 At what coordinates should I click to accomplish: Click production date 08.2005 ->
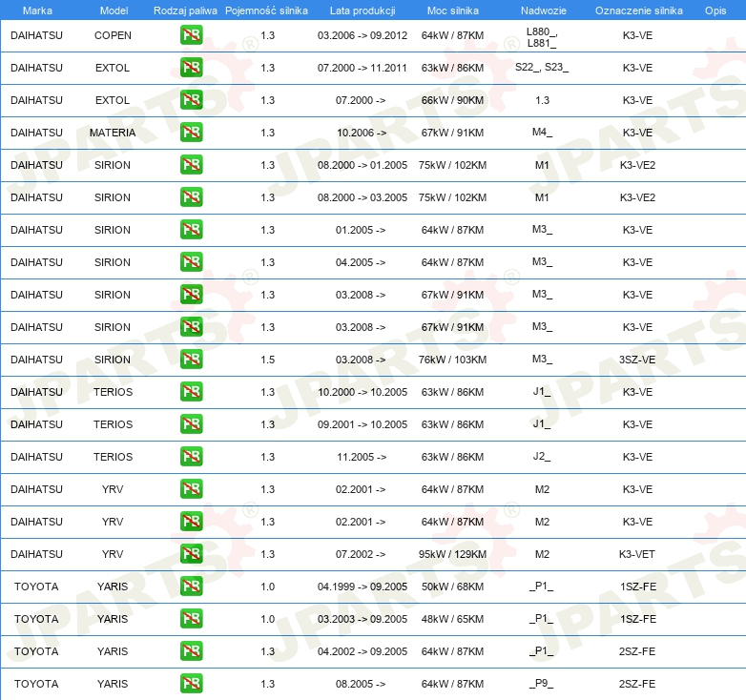coord(361,684)
